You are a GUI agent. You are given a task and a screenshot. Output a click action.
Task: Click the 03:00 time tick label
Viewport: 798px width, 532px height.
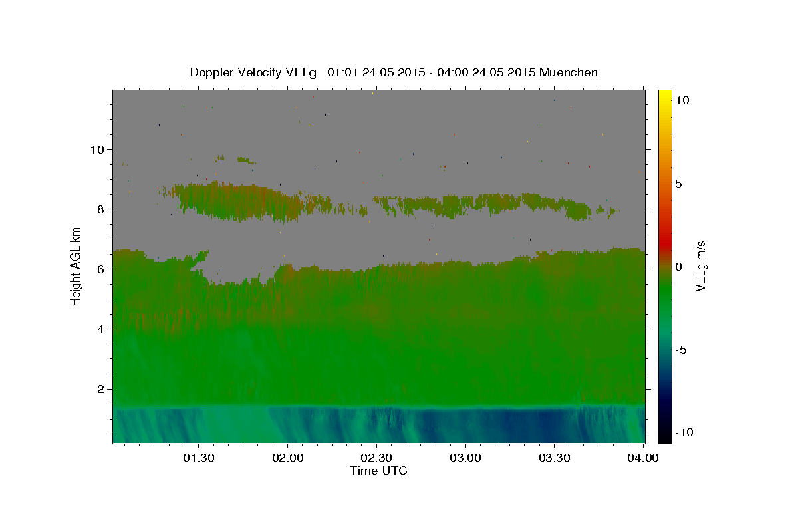pos(465,458)
